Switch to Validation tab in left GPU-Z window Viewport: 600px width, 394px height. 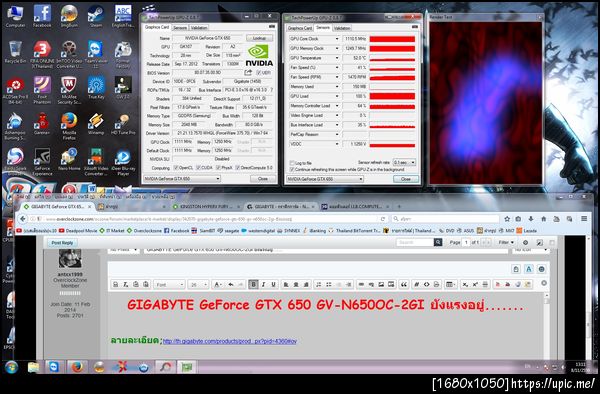point(199,28)
